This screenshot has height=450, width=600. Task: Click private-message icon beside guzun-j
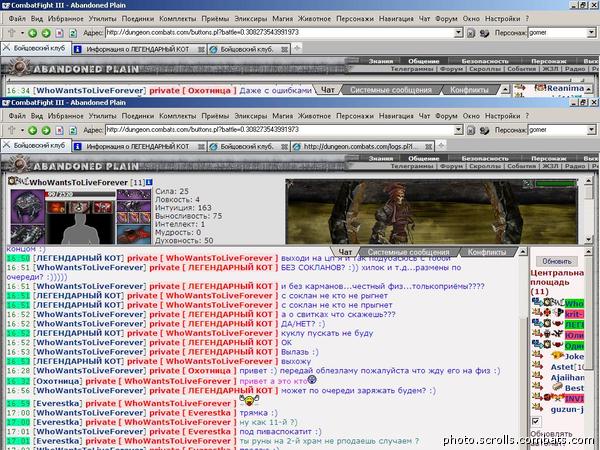(537, 408)
